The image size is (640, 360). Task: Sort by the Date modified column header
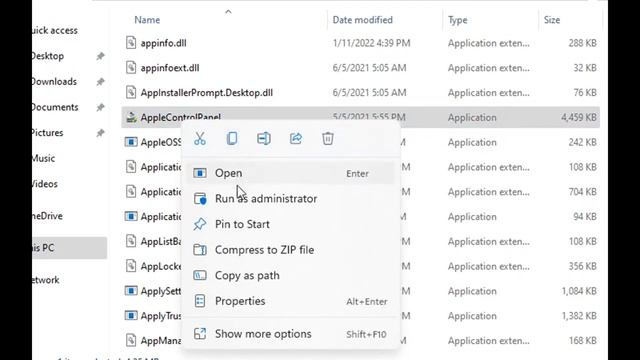[362, 20]
